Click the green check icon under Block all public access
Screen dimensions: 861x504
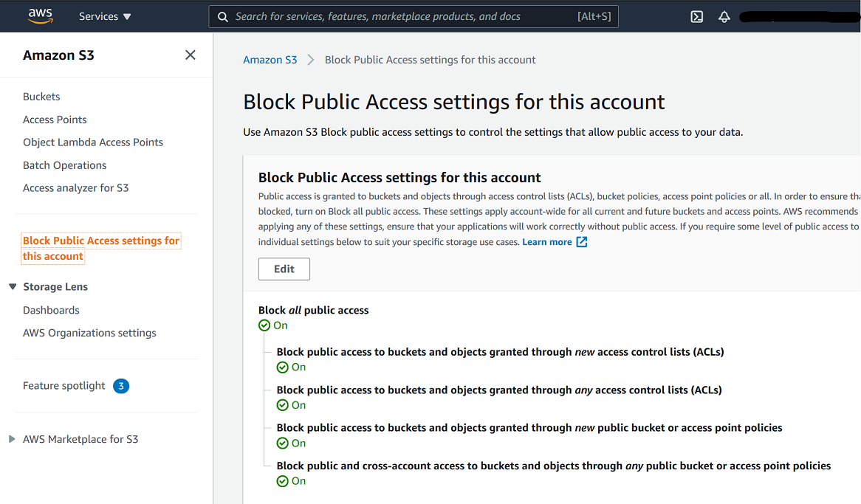tap(264, 325)
